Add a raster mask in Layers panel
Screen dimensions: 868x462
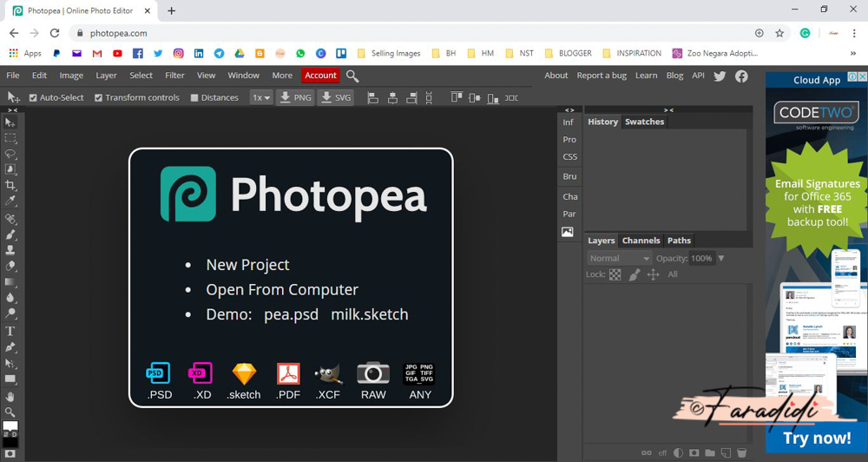694,452
